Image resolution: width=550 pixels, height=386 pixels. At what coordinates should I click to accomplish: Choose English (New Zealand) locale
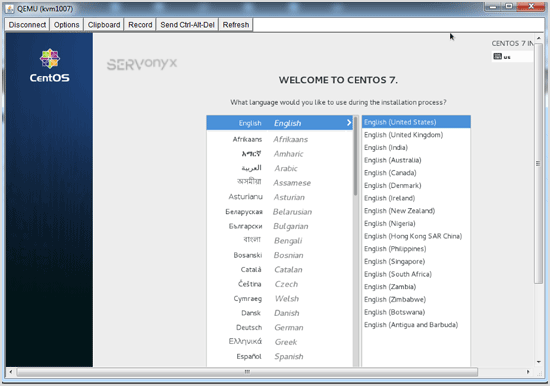point(416,211)
